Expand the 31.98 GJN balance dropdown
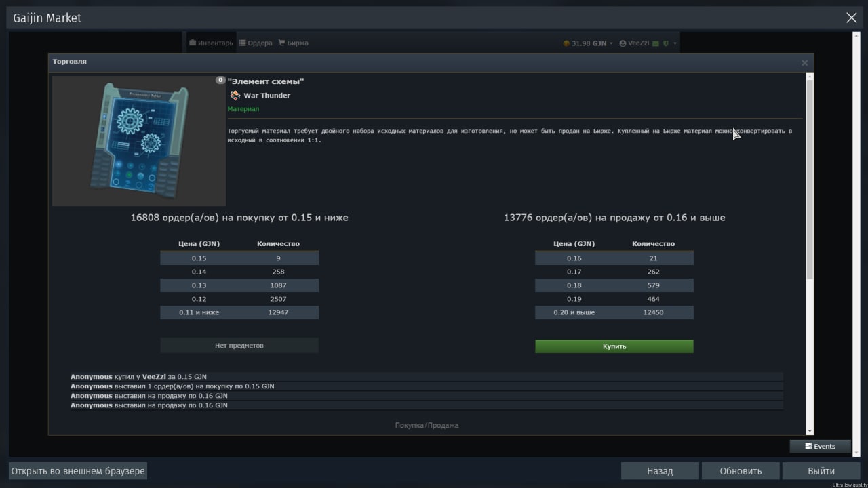This screenshot has height=488, width=868. click(588, 43)
